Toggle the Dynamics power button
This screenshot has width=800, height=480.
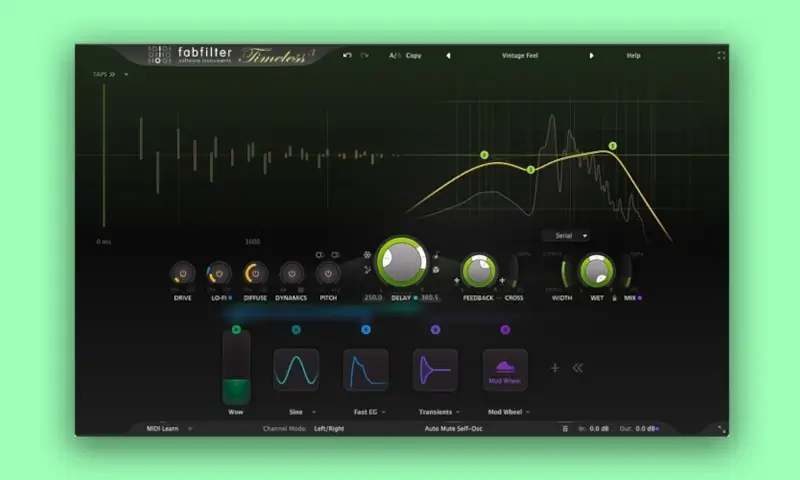(x=291, y=273)
